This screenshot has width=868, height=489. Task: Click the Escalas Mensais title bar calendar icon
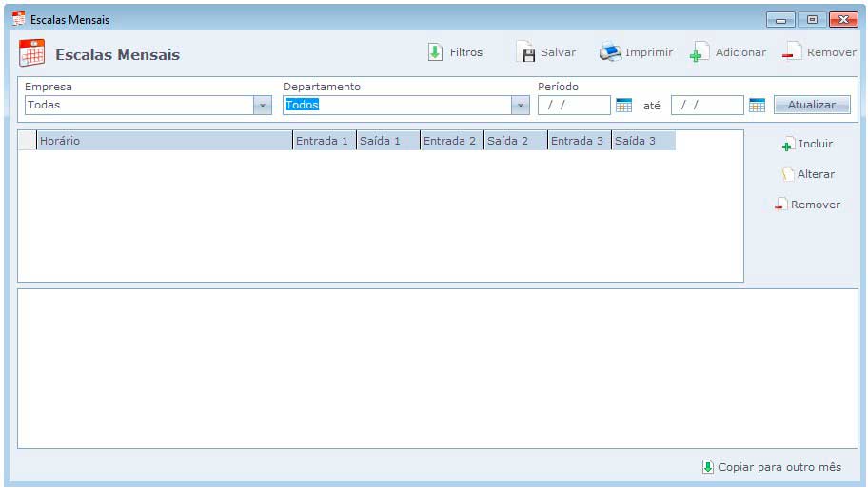click(18, 19)
